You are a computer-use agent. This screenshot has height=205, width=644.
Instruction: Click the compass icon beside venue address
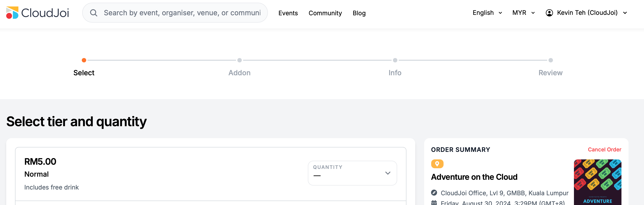(434, 193)
